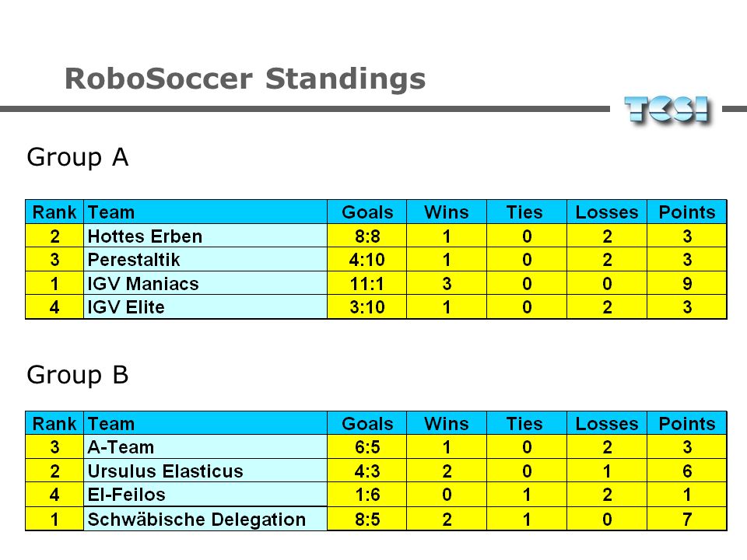Click Group B Points column header
The width and height of the screenshot is (747, 560).
(686, 423)
